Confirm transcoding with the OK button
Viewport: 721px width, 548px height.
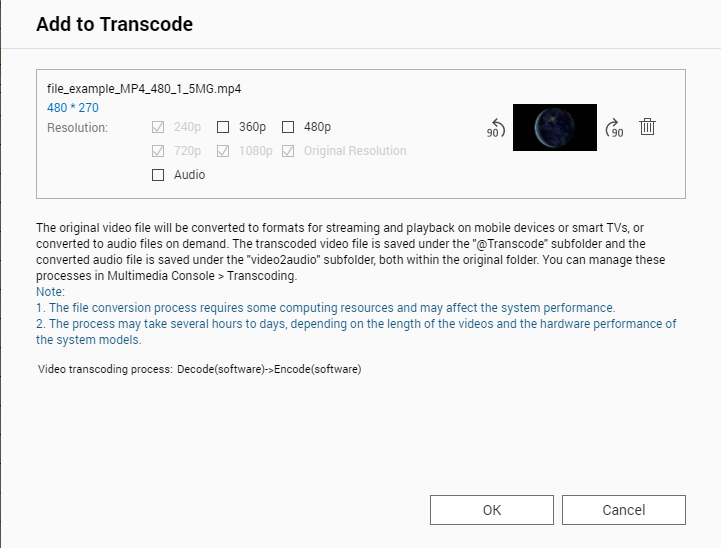[x=492, y=510]
